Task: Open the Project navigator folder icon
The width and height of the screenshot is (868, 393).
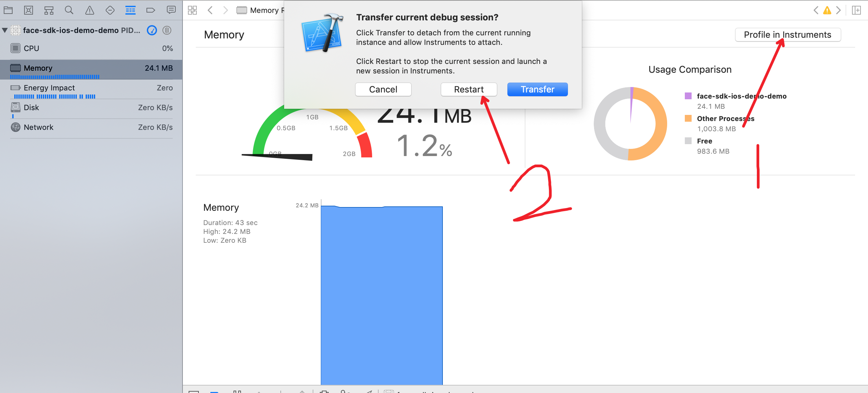Action: [8, 10]
